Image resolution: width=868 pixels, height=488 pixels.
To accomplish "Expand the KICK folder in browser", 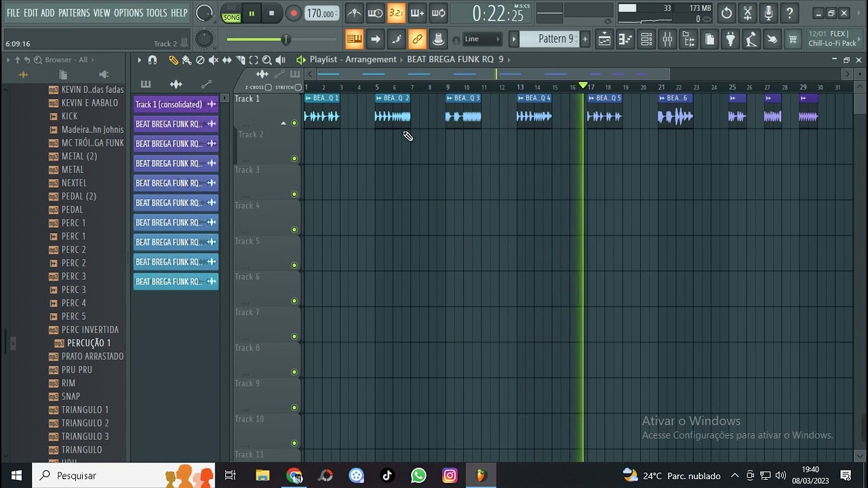I will 54,117.
